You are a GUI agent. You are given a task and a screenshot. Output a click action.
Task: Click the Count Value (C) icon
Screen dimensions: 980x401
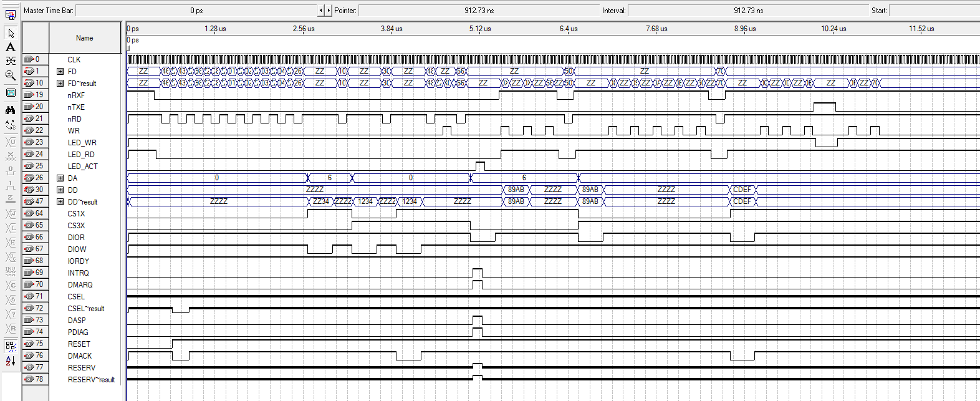(11, 285)
